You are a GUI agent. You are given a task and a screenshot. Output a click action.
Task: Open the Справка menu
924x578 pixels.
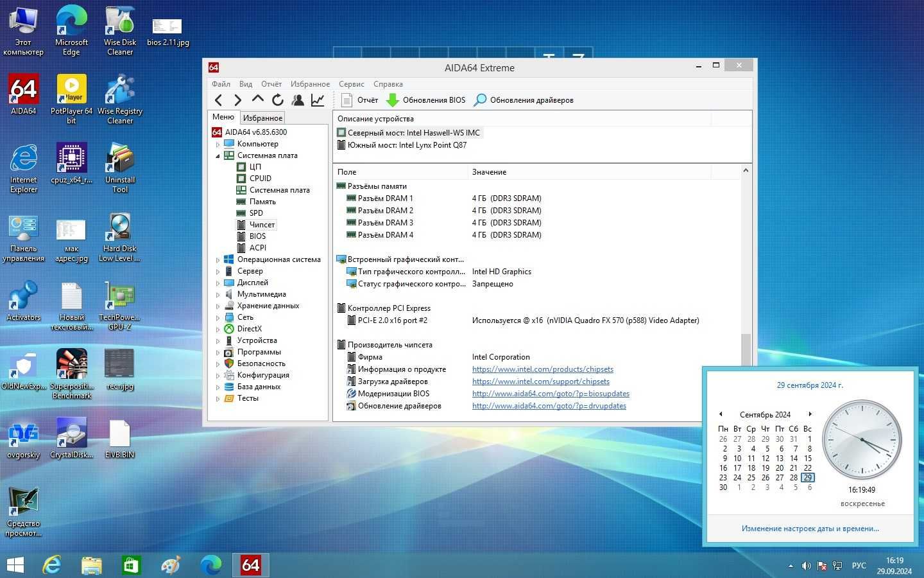388,84
